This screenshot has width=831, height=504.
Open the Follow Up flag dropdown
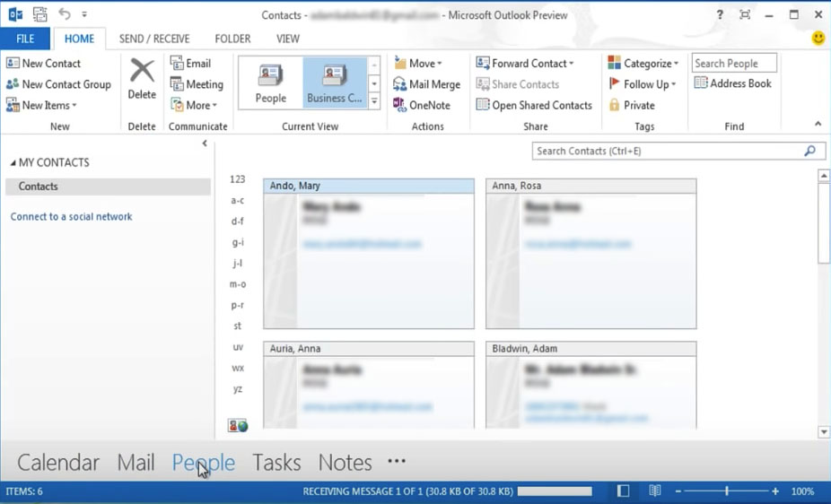(643, 84)
